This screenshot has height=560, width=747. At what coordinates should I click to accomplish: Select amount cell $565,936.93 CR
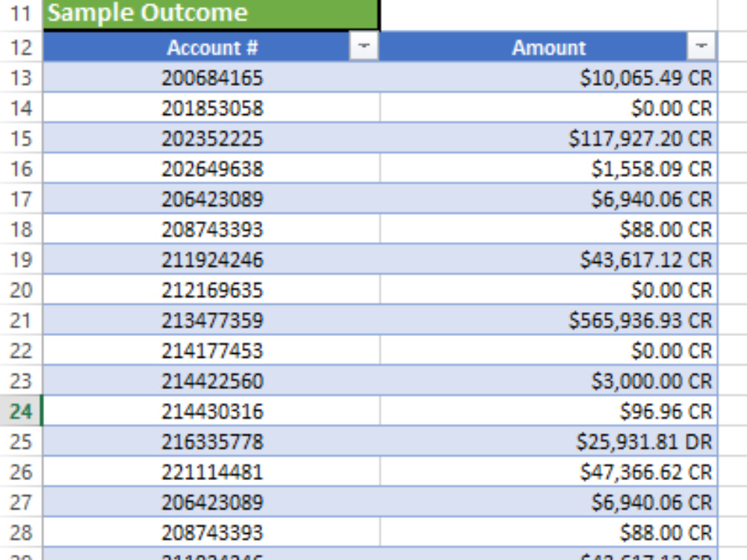point(548,320)
